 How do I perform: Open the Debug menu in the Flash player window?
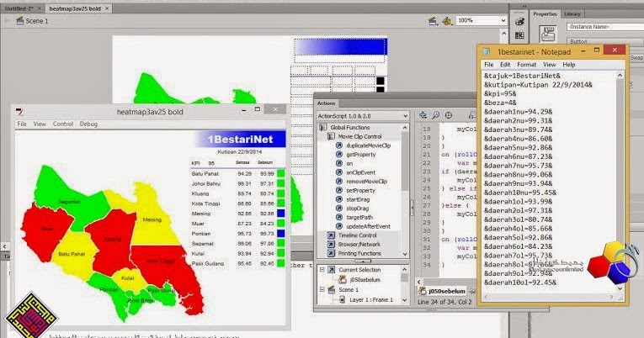pos(88,124)
